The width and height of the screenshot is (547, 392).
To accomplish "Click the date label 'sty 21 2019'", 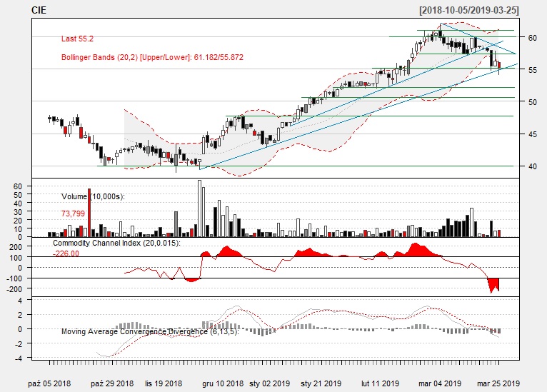I will pyautogui.click(x=321, y=383).
